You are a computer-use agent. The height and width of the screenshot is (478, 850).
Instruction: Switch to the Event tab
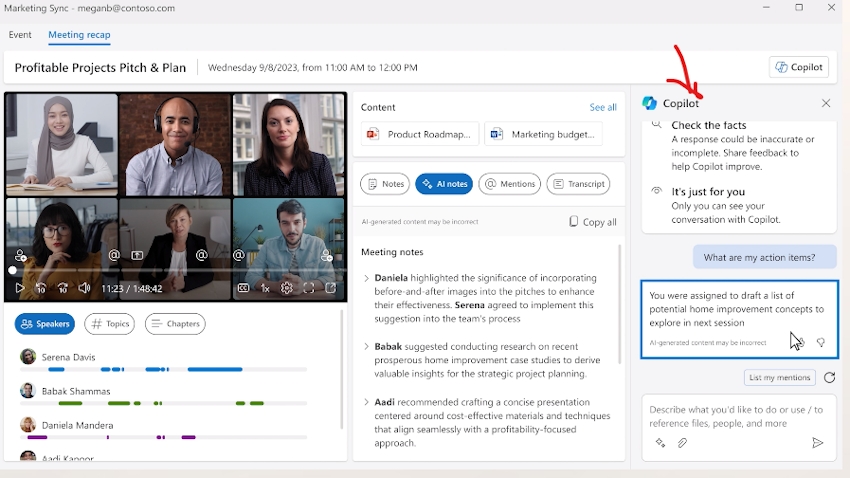[x=20, y=35]
